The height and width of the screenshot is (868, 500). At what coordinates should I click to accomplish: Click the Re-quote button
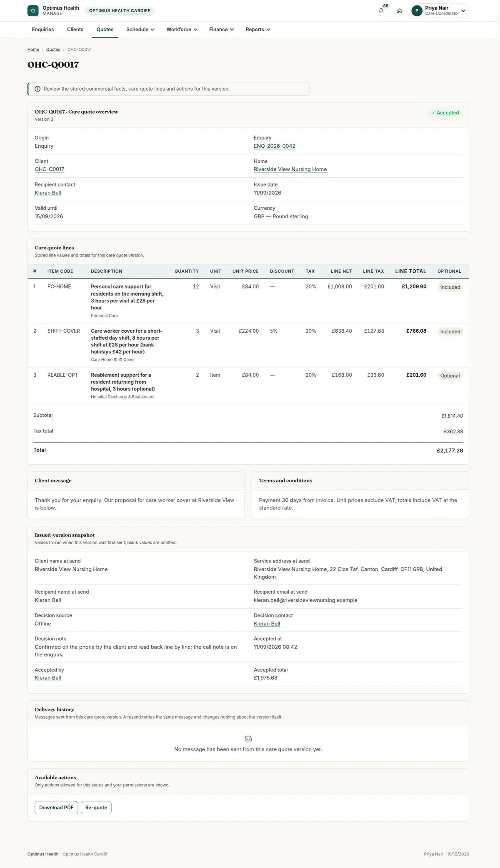[96, 808]
